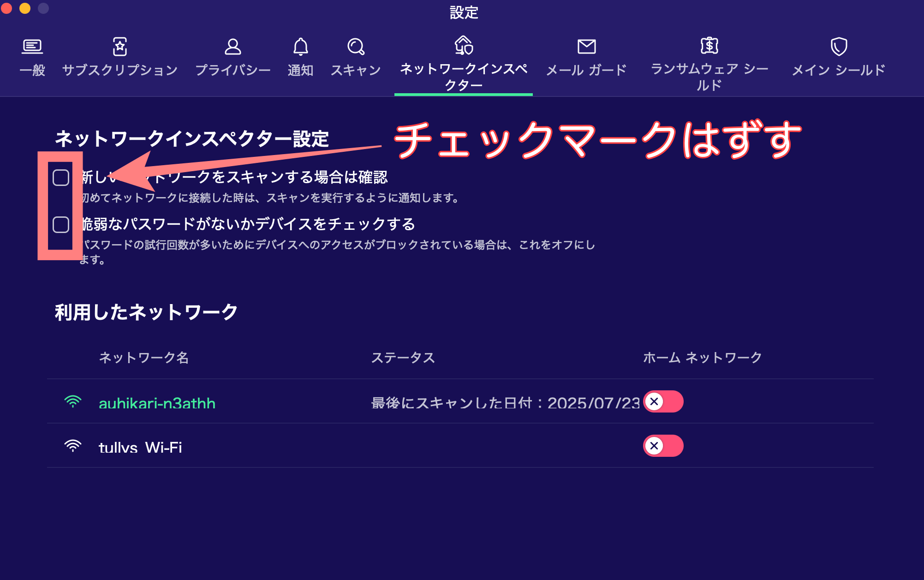Switch to the メール ガード tab label
The width and height of the screenshot is (924, 580).
587,70
